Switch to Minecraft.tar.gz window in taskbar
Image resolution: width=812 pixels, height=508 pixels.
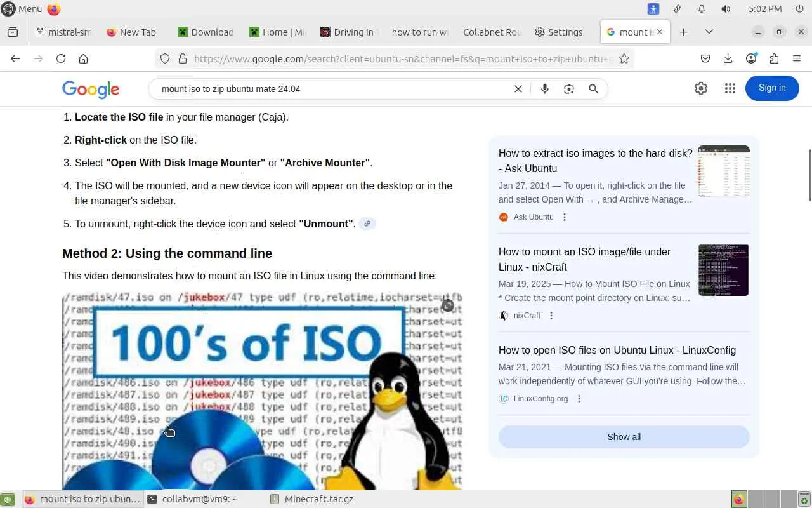311,499
